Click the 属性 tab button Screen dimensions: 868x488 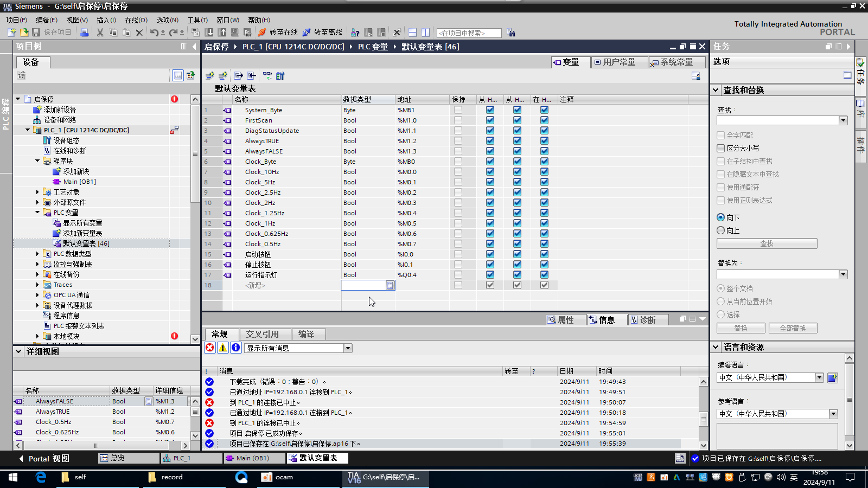(566, 320)
